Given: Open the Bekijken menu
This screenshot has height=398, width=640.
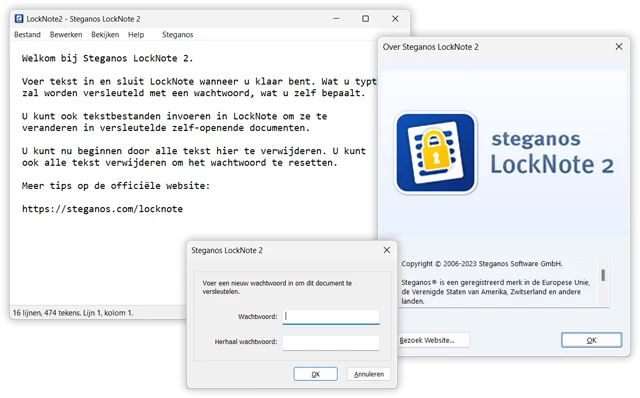Looking at the screenshot, I should pyautogui.click(x=105, y=35).
